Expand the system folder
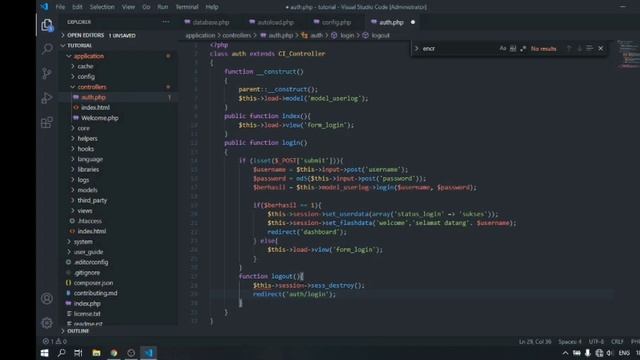This screenshot has width=640, height=360. pos(83,242)
